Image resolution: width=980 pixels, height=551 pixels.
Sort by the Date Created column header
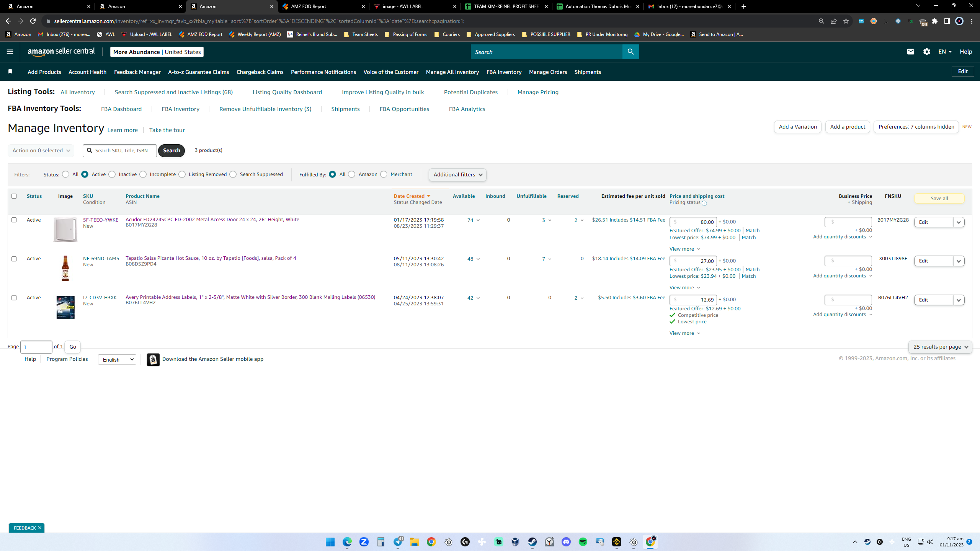pos(412,196)
